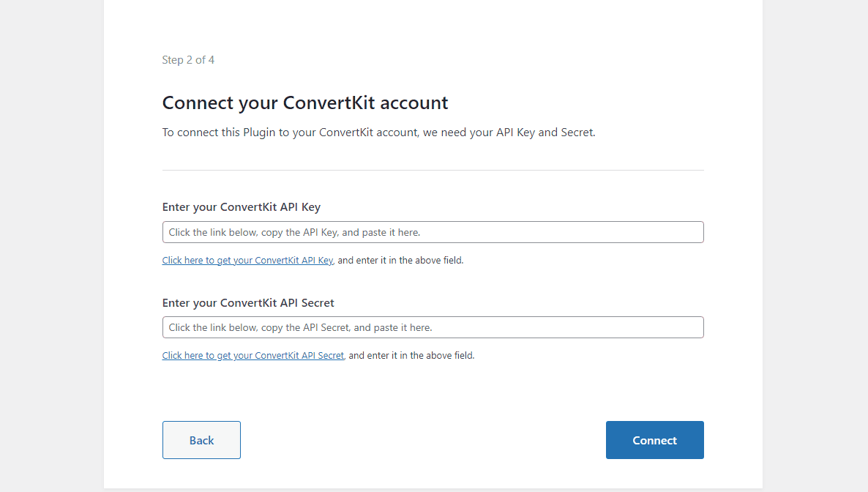Click the 'To connect this Plugin' description text

(378, 133)
